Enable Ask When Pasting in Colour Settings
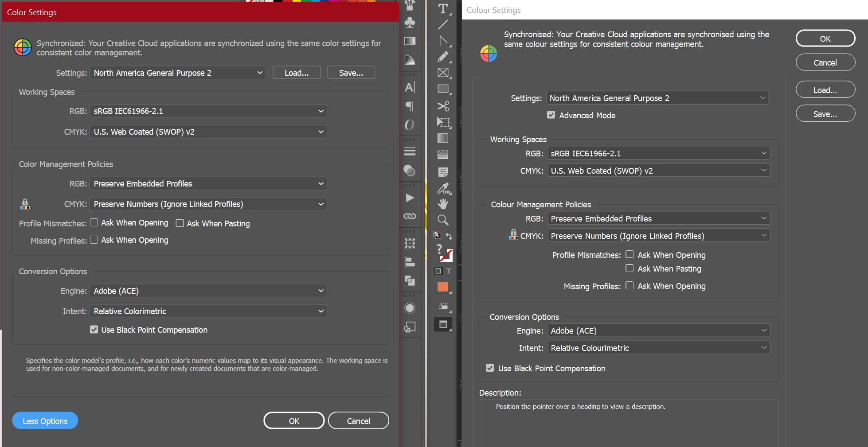The width and height of the screenshot is (868, 447). tap(629, 268)
